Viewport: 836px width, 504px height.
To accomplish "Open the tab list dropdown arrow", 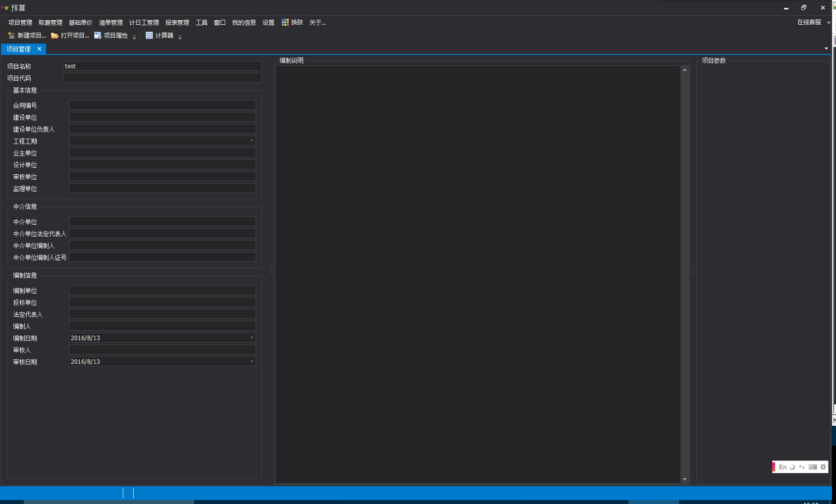I will click(x=826, y=49).
